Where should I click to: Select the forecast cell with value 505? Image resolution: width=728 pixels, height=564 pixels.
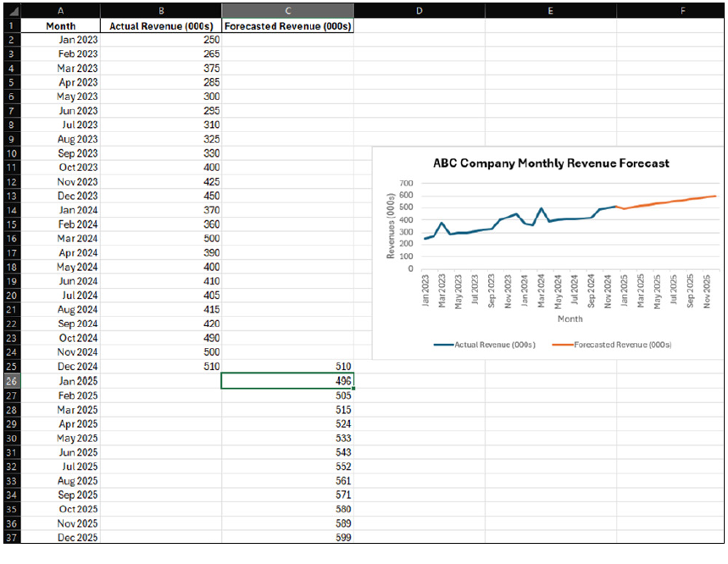(287, 395)
